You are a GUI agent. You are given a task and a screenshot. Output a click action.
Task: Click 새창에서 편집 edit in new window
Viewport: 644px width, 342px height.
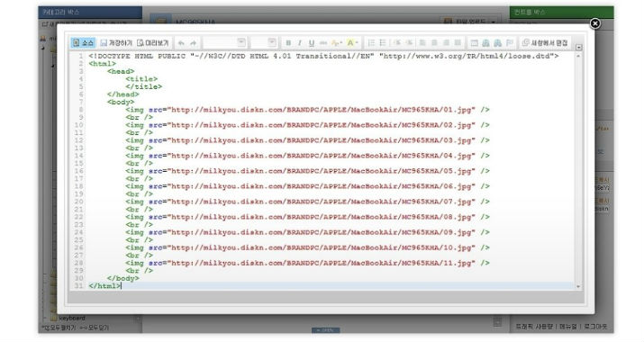click(545, 42)
